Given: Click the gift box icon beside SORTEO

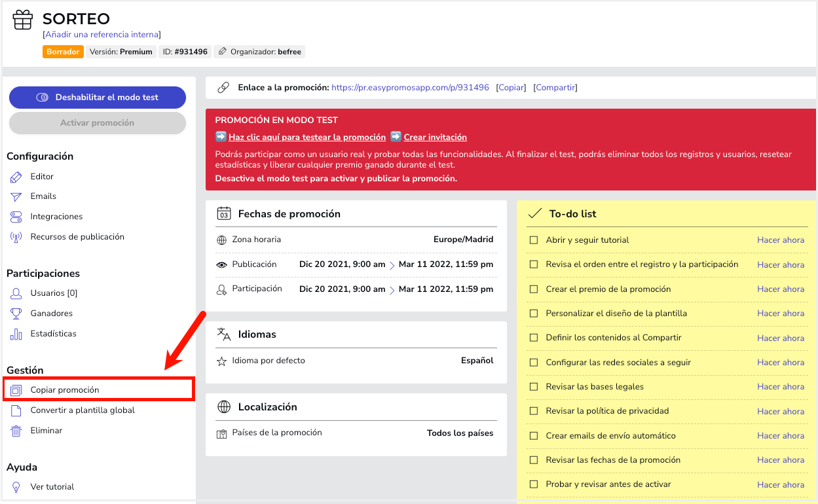Looking at the screenshot, I should (23, 20).
